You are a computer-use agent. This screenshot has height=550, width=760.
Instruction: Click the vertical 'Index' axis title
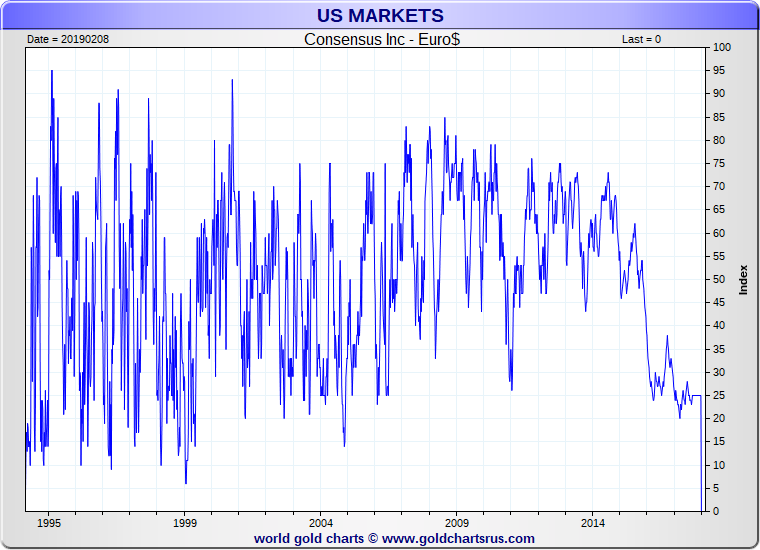743,280
